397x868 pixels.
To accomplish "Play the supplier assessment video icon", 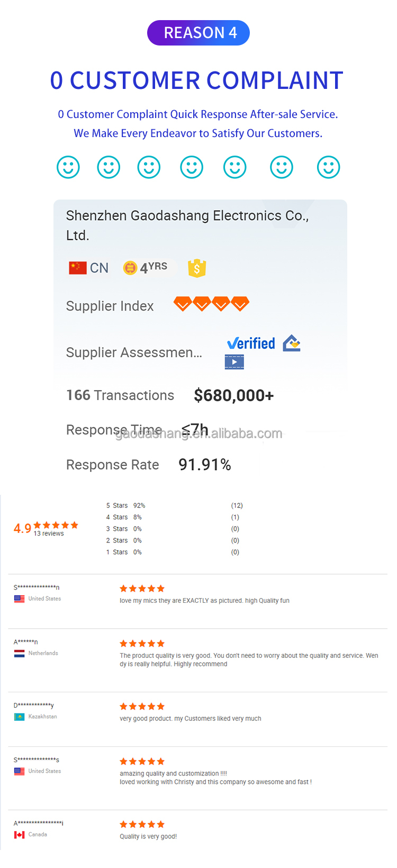I will click(x=234, y=362).
